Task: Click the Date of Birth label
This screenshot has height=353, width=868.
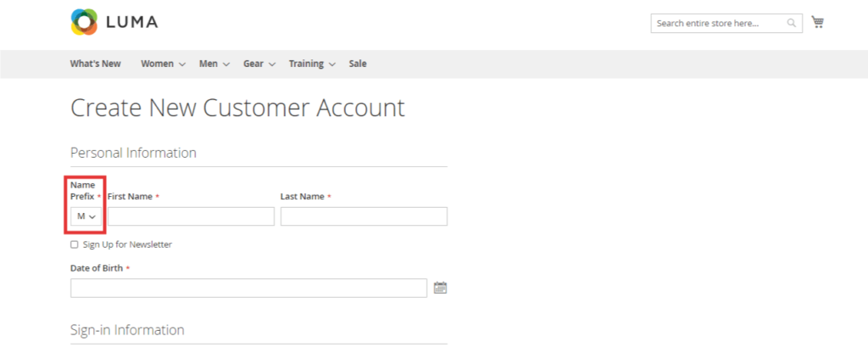Action: [97, 268]
